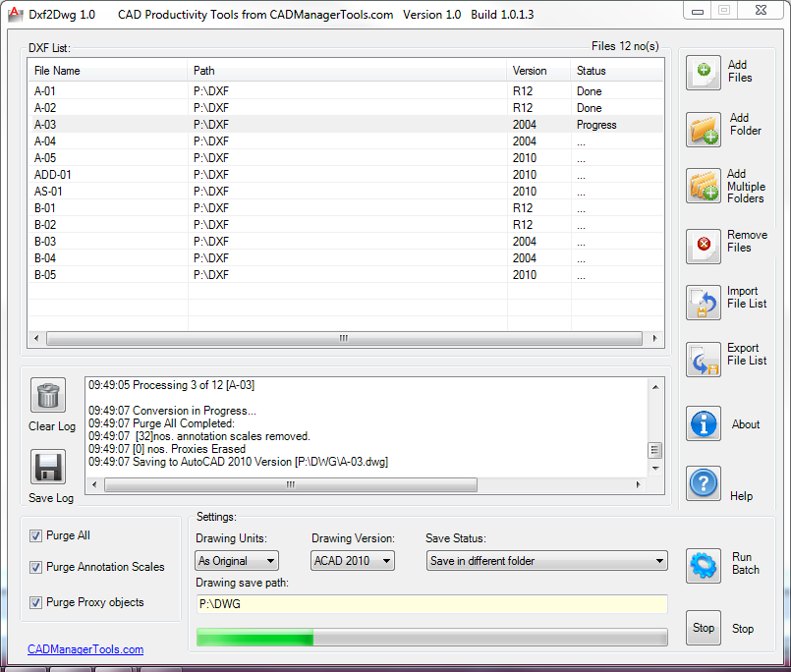Click the log scroll up arrow
791x672 pixels.
654,387
